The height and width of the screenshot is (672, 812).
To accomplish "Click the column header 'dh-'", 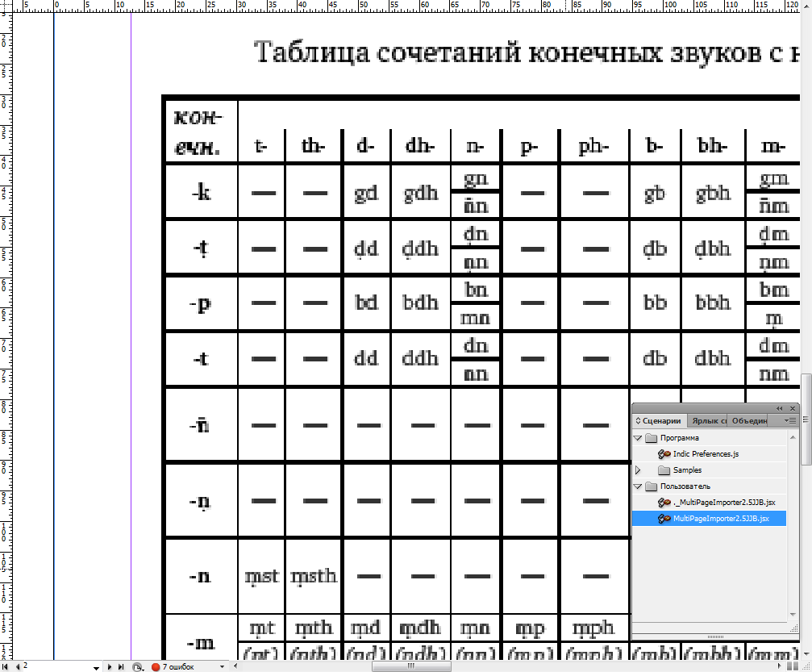I will click(420, 146).
